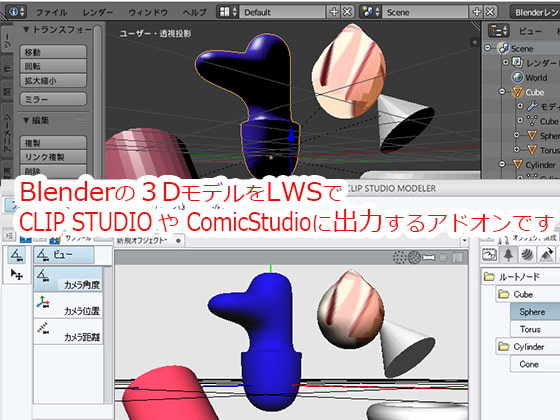Open the ファイル menu in Blender

(51, 12)
